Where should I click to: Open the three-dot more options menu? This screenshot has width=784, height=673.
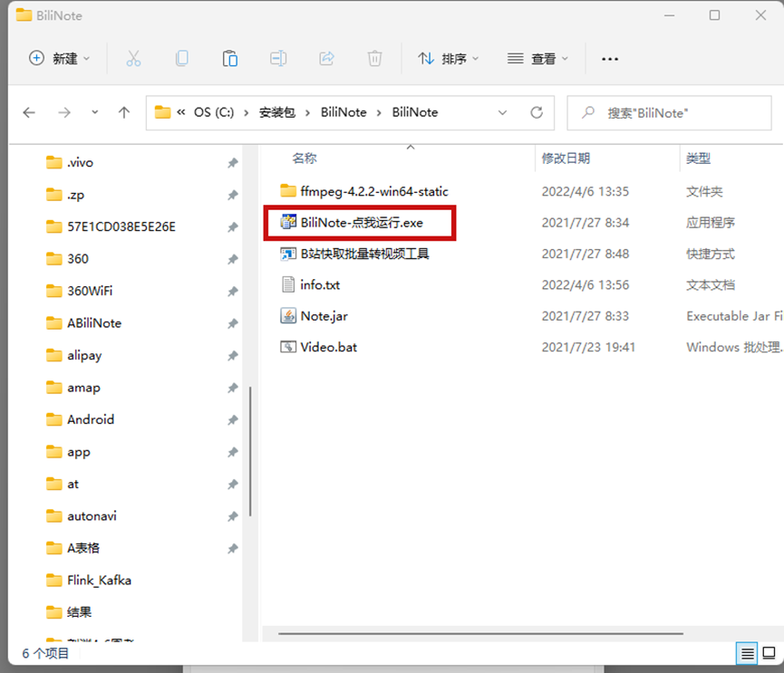(609, 59)
